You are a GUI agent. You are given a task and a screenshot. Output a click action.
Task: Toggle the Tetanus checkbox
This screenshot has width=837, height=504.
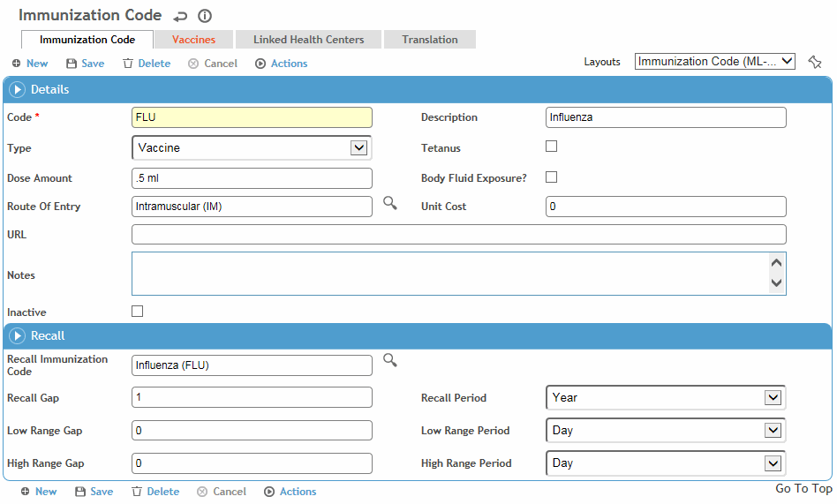[x=552, y=147]
